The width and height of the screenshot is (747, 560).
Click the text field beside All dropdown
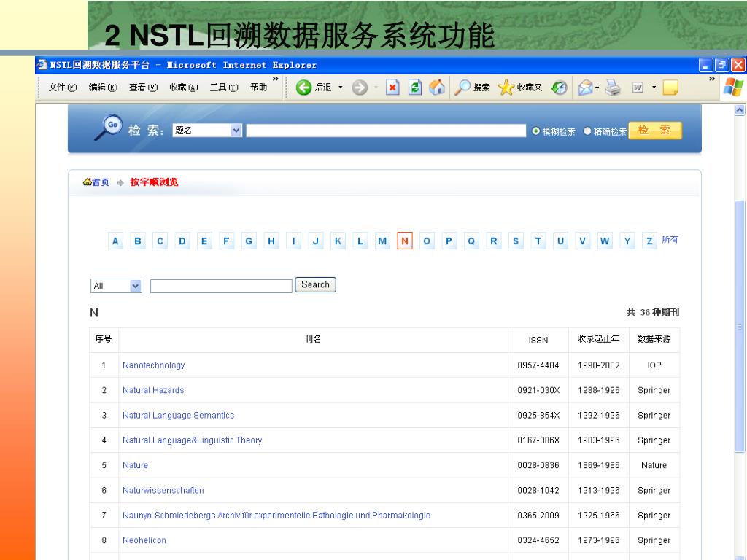point(221,286)
